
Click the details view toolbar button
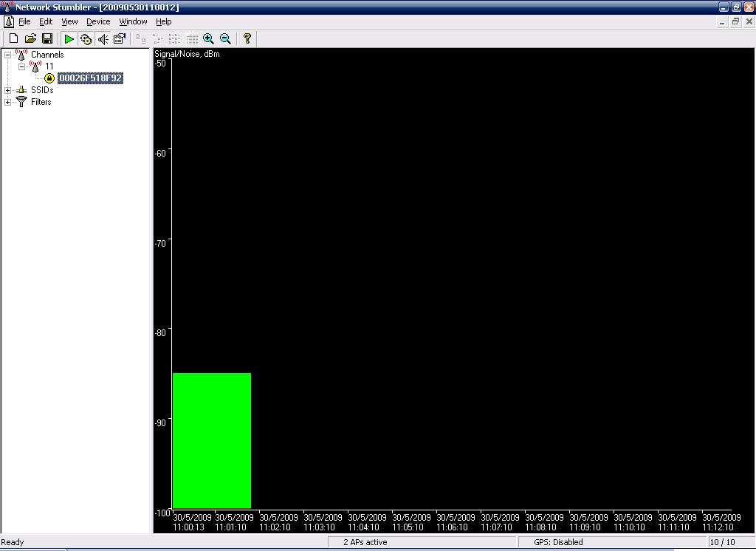(192, 38)
